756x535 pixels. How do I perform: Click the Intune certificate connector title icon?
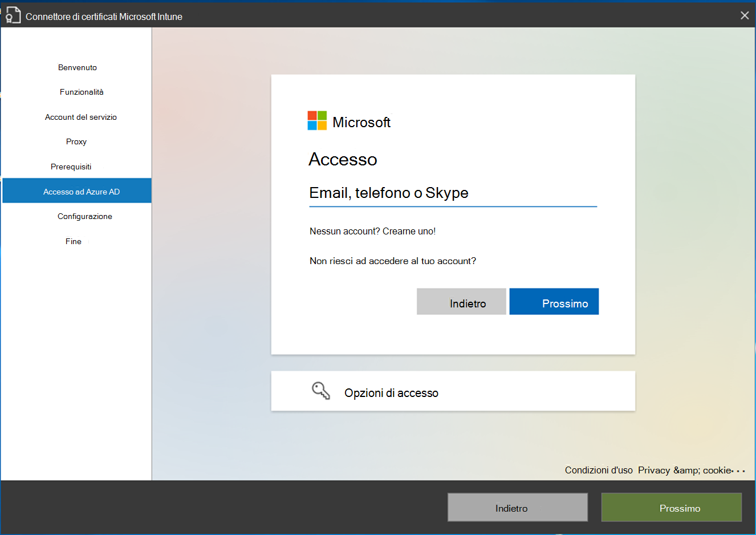pyautogui.click(x=13, y=15)
